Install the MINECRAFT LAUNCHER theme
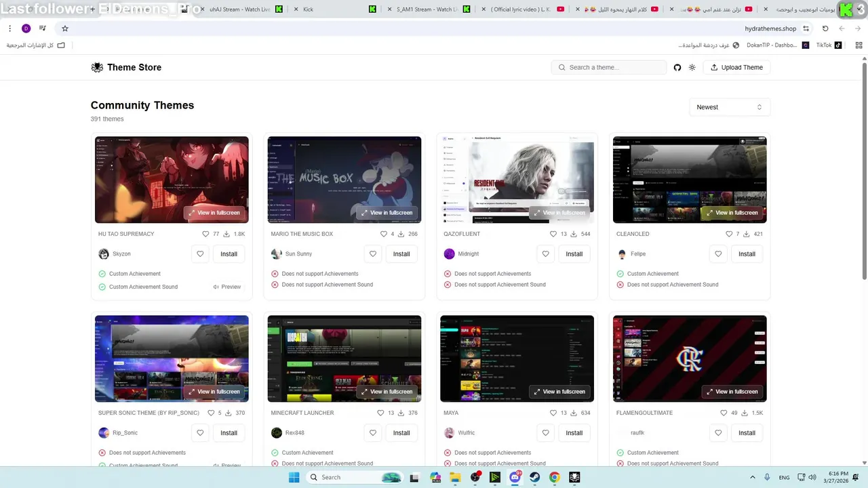Viewport: 868px width, 488px height. [401, 432]
